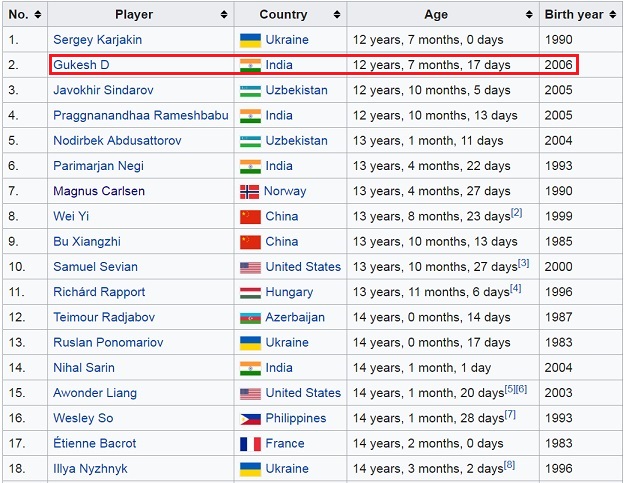This screenshot has width=626, height=483.
Task: Click China flag in Wei Yi row
Action: point(250,216)
